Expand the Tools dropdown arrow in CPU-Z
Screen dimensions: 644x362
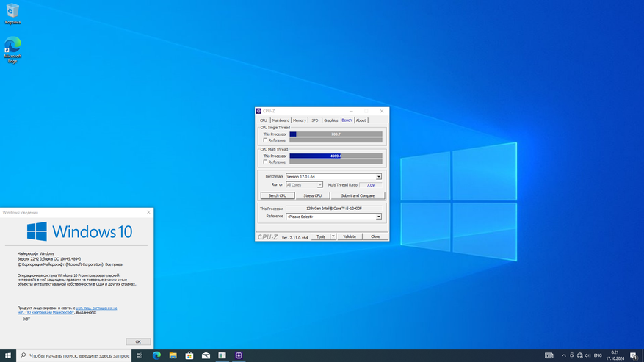[x=333, y=236]
